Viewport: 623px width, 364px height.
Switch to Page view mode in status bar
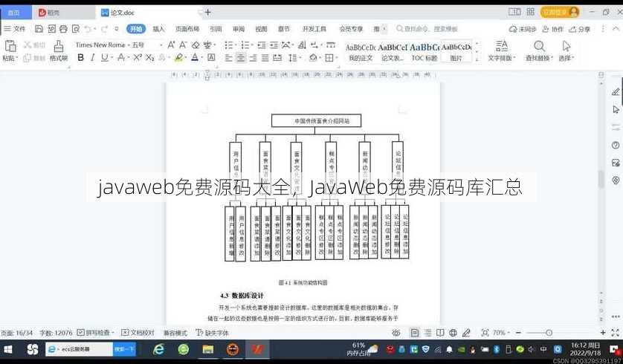[414, 333]
